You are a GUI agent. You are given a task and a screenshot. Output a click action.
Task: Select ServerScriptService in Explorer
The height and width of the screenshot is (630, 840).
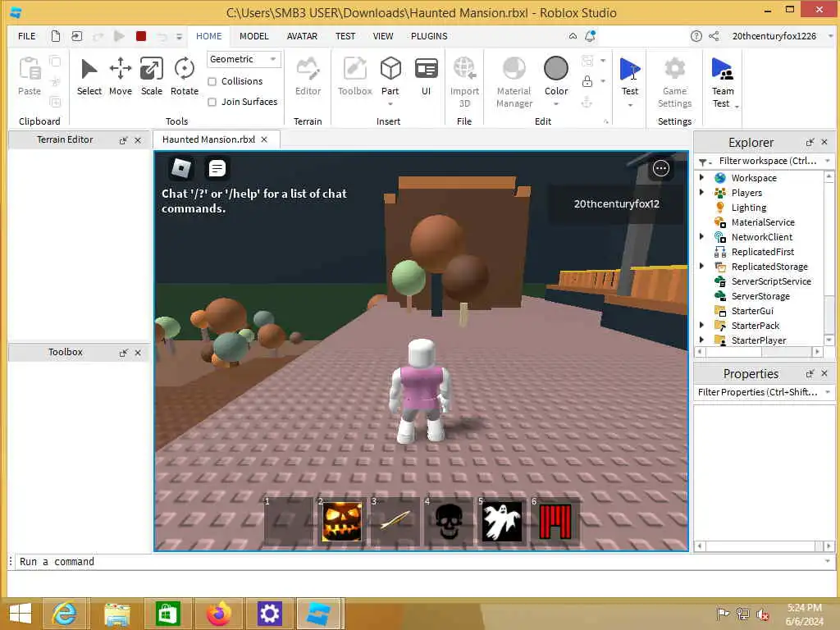point(771,281)
